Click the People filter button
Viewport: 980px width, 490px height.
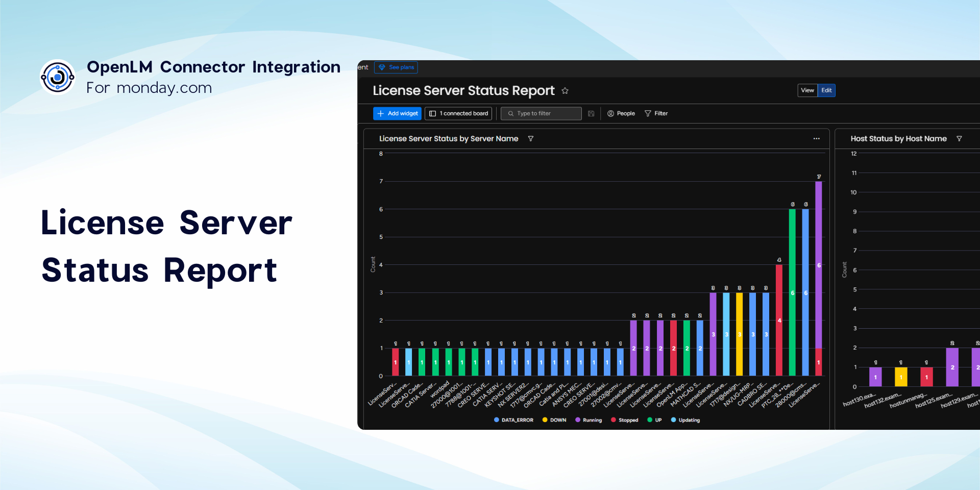click(x=621, y=113)
